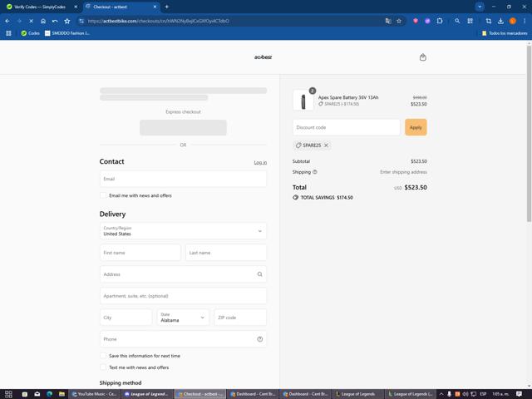Image resolution: width=532 pixels, height=399 pixels.
Task: Open browser home page
Action: pyautogui.click(x=43, y=21)
